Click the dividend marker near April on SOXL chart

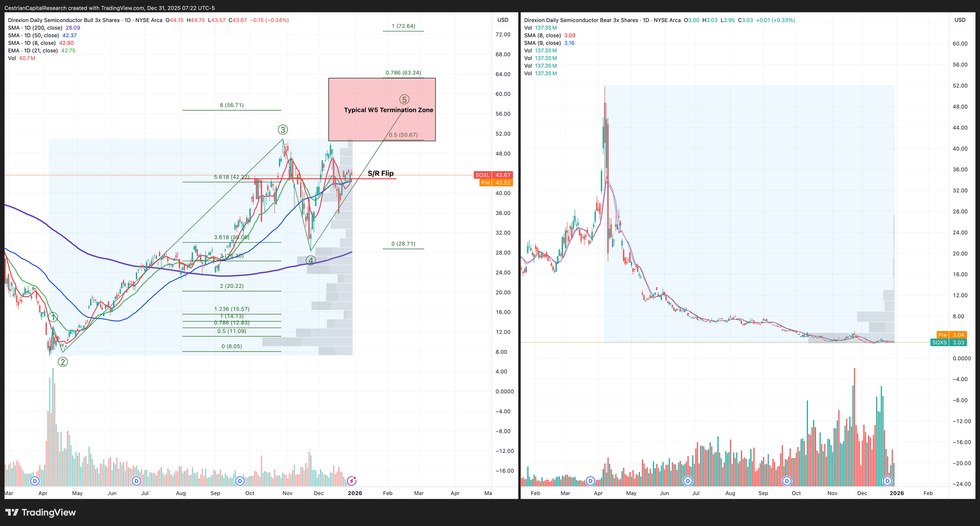click(x=35, y=481)
